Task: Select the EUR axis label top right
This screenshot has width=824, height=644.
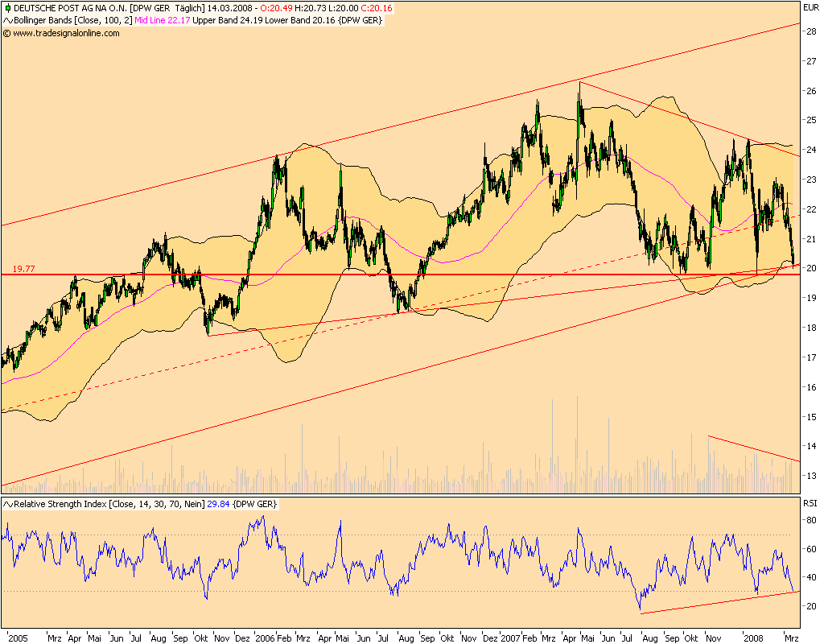Action: tap(813, 6)
